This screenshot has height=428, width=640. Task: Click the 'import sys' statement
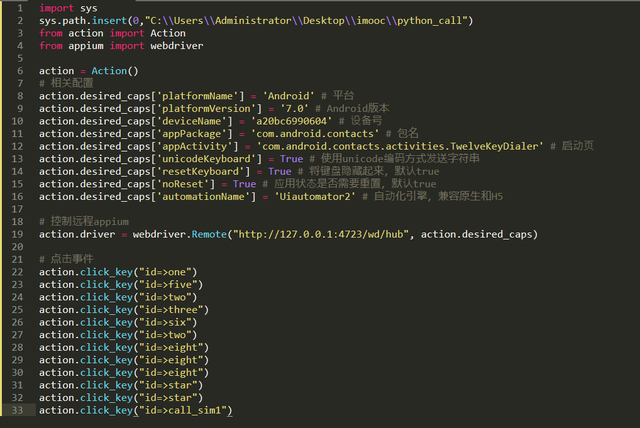(x=68, y=8)
